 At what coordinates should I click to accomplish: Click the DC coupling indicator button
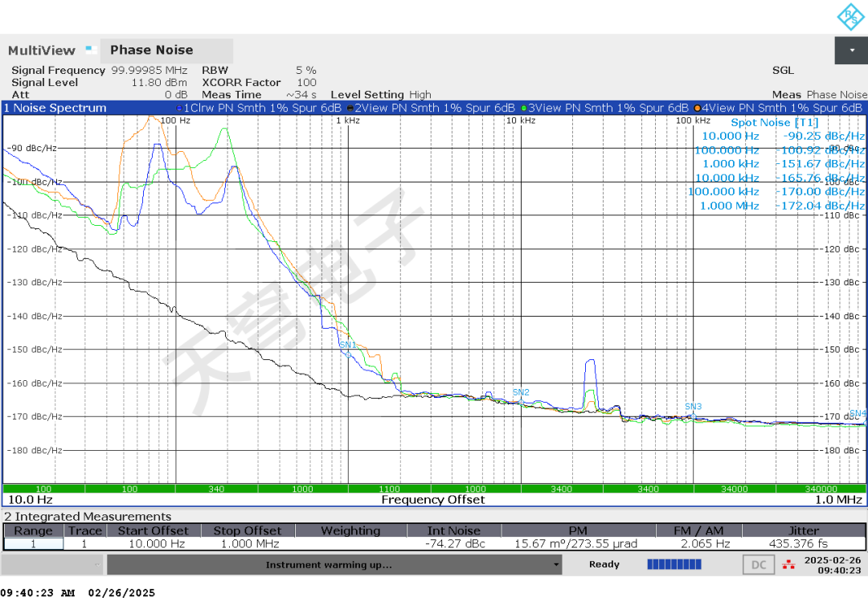click(x=759, y=565)
